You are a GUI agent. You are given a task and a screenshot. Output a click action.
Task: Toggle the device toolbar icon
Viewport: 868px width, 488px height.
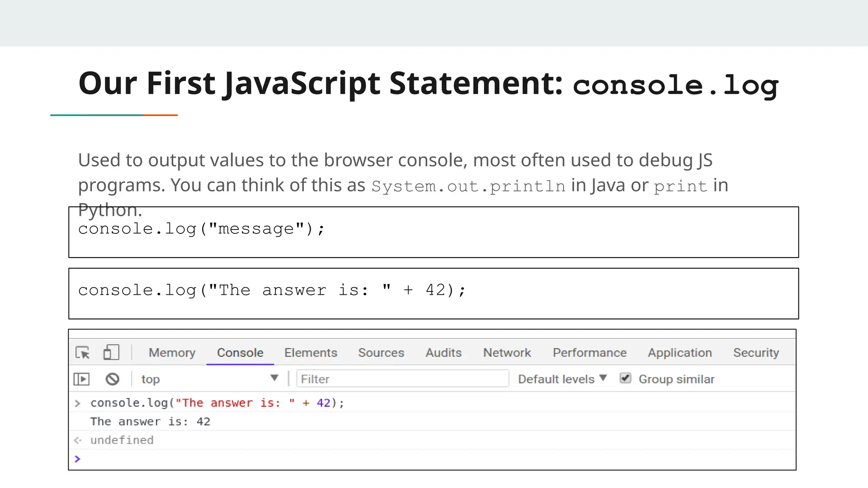click(x=111, y=352)
